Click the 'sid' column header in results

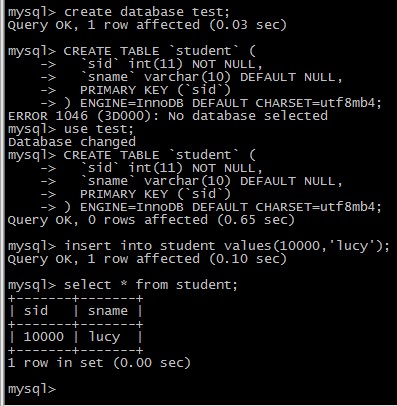click(36, 311)
